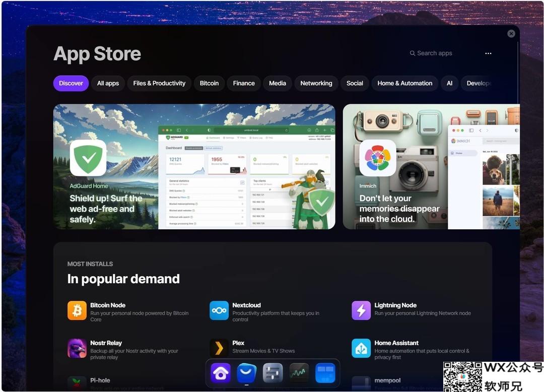544x392 pixels.
Task: Open the Media category tab
Action: coord(278,83)
